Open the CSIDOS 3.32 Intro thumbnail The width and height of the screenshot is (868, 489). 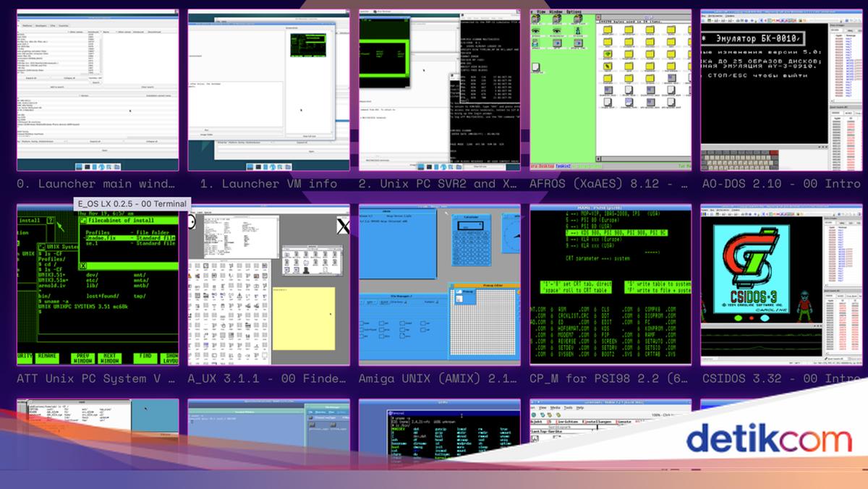[781, 285]
